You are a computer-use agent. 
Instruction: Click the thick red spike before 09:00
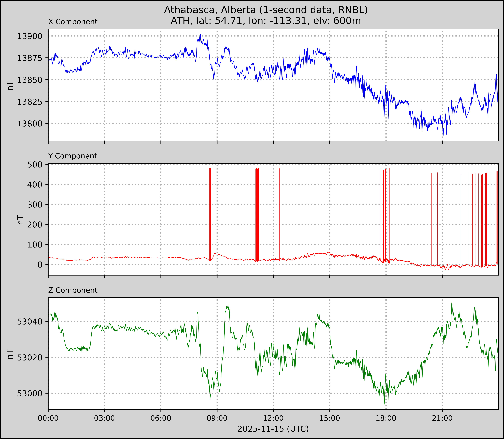point(210,213)
